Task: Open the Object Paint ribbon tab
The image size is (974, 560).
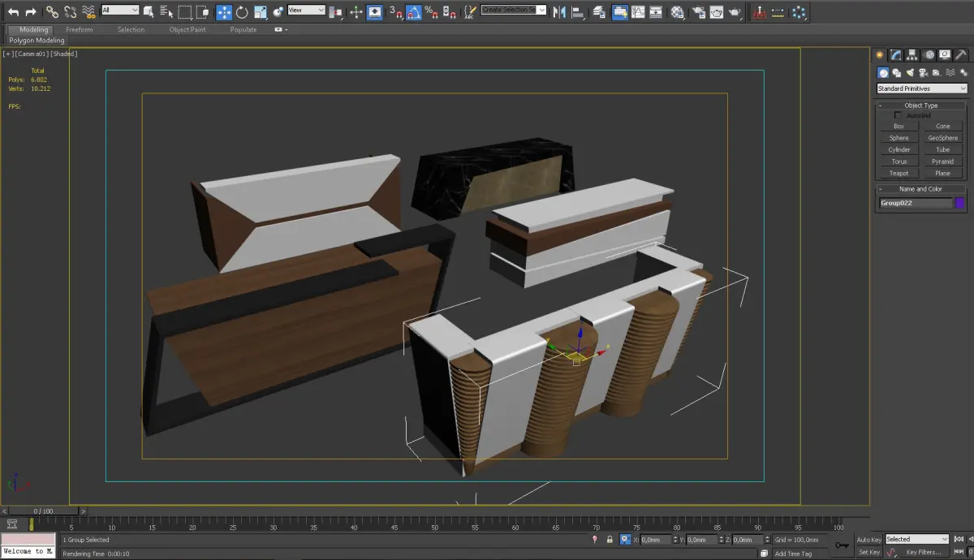Action: pos(187,30)
